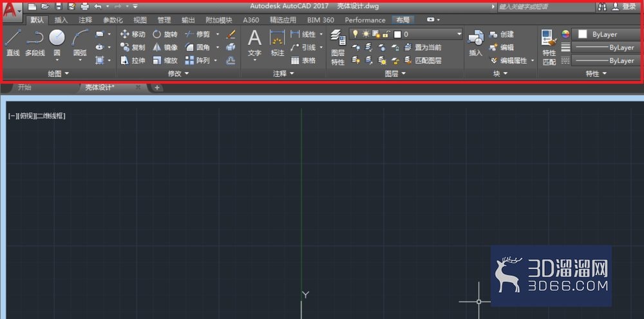The image size is (644, 319).
Task: Open the 文字 text annotation tool
Action: click(x=254, y=45)
